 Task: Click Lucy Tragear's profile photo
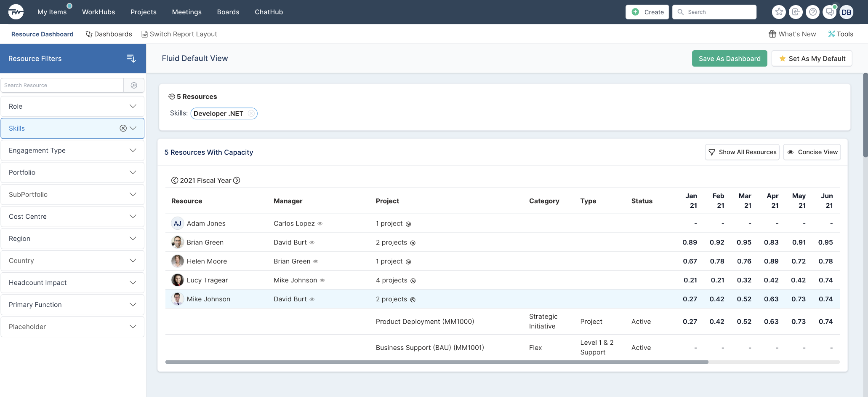click(177, 280)
